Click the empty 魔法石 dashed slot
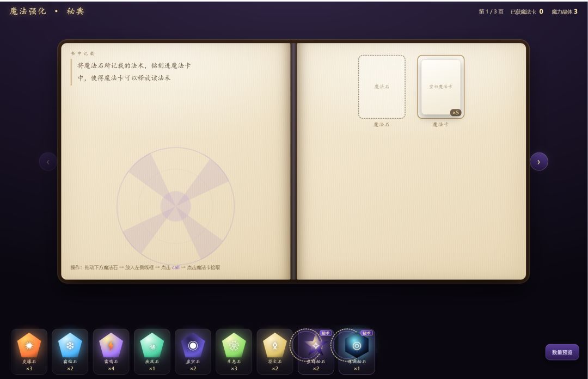588x379 pixels. 381,87
